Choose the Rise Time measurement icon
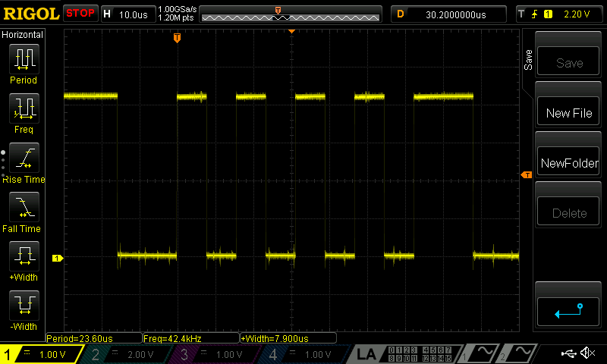This screenshot has height=364, width=607. pos(24,158)
